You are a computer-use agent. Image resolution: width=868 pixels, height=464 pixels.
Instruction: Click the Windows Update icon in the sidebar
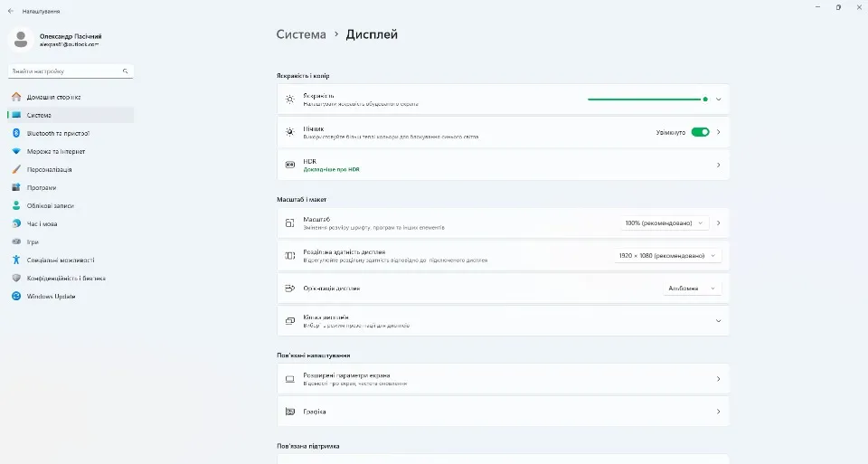16,297
